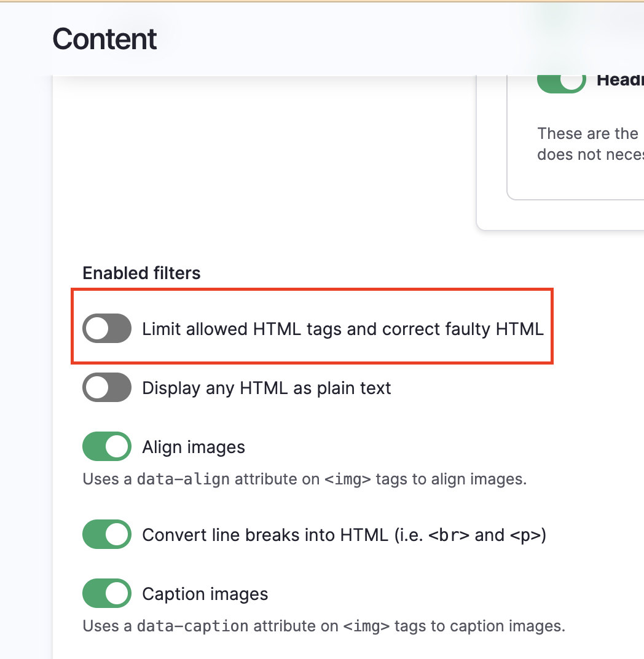Click the 'Align images' label text
The image size is (644, 659).
click(194, 447)
